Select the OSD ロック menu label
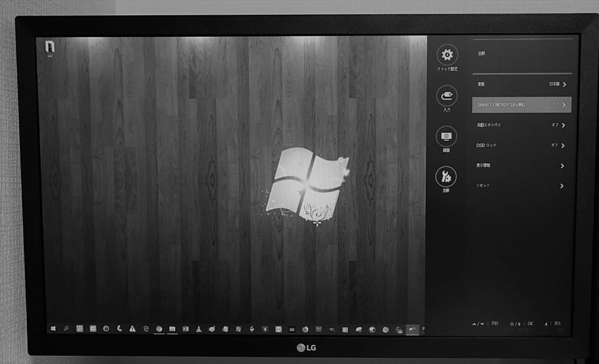 (x=486, y=145)
